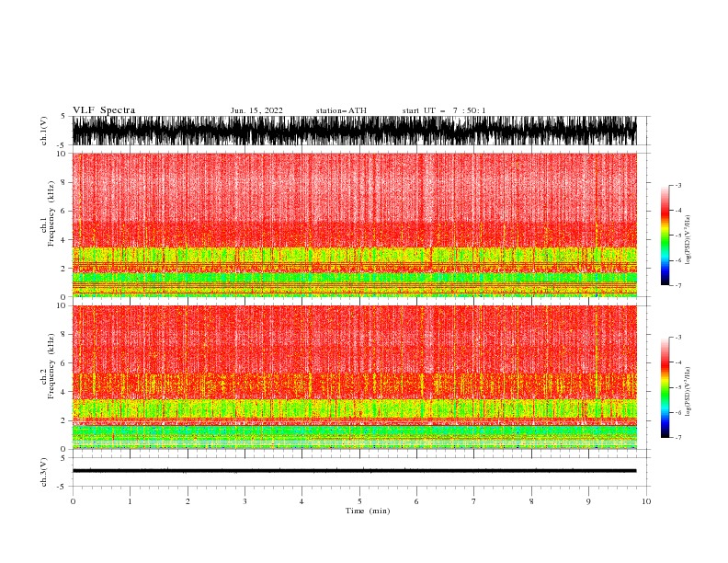Click the 'Time (min)' axis label

368,511
